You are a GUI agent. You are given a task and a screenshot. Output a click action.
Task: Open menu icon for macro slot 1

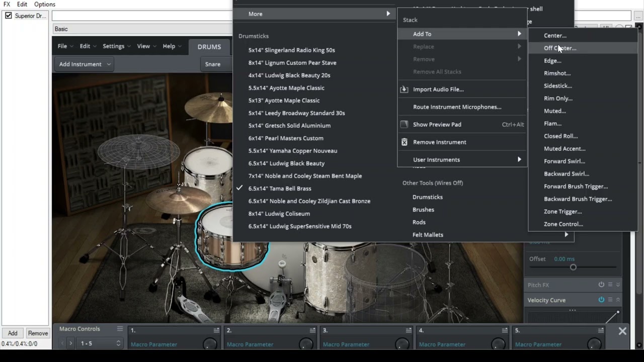(x=216, y=330)
